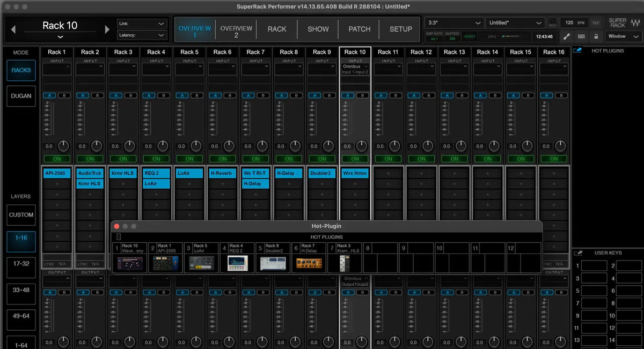This screenshot has height=349, width=644.
Task: Click the TAP tempo toggle
Action: [596, 23]
